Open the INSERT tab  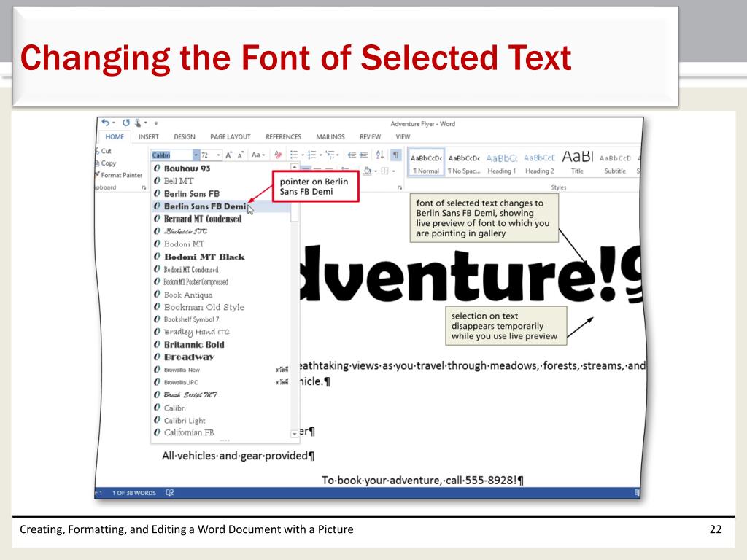(x=149, y=136)
